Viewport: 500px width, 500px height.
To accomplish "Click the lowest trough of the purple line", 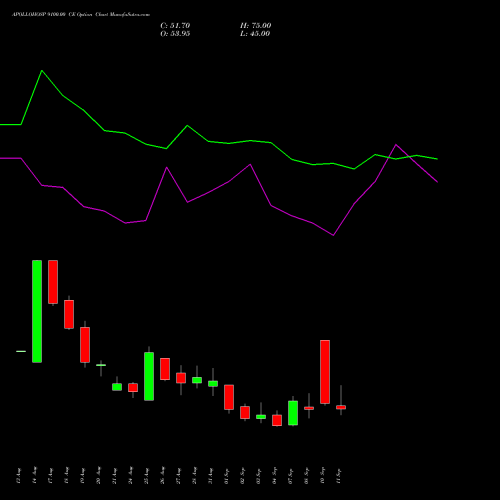I will (333, 235).
